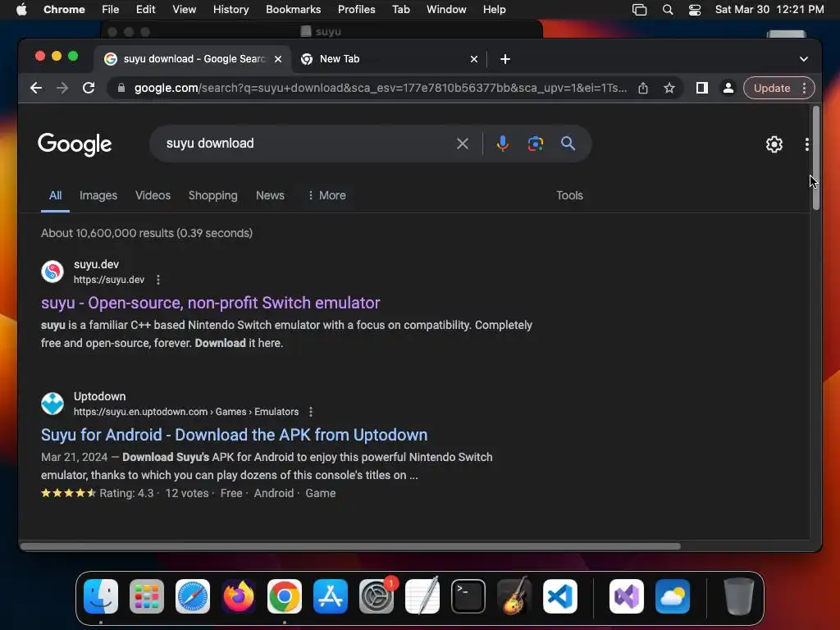Image resolution: width=840 pixels, height=630 pixels.
Task: Expand the tab search chevron
Action: point(804,59)
